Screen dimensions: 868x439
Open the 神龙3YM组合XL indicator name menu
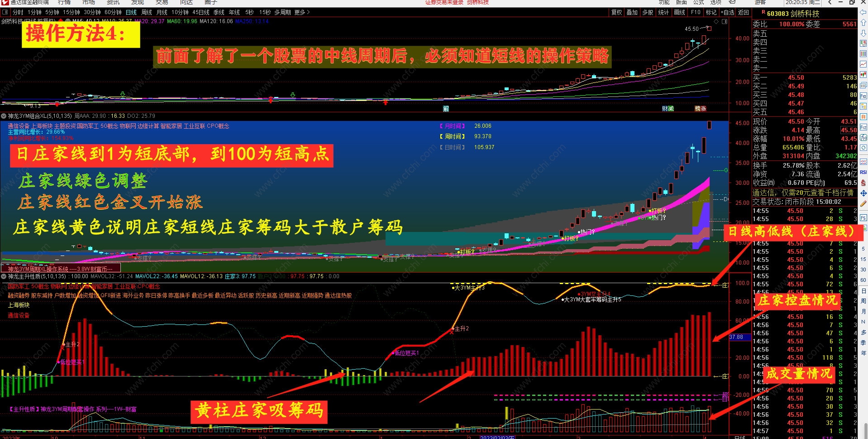coord(40,116)
